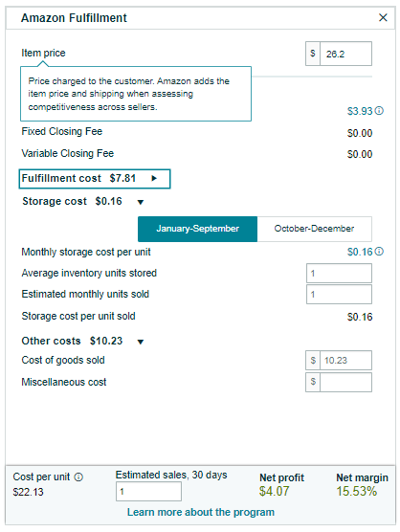Click the Item price input field
This screenshot has height=532, width=400.
tap(345, 54)
